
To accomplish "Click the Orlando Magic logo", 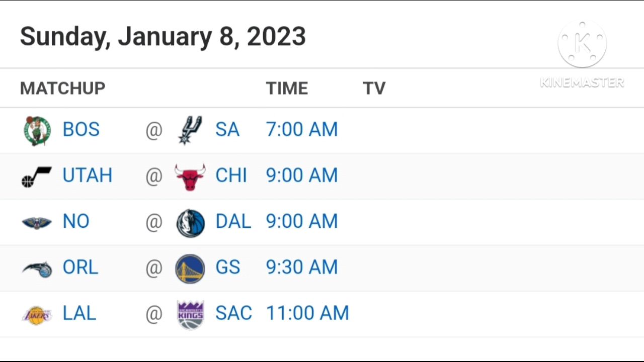I will tap(37, 268).
